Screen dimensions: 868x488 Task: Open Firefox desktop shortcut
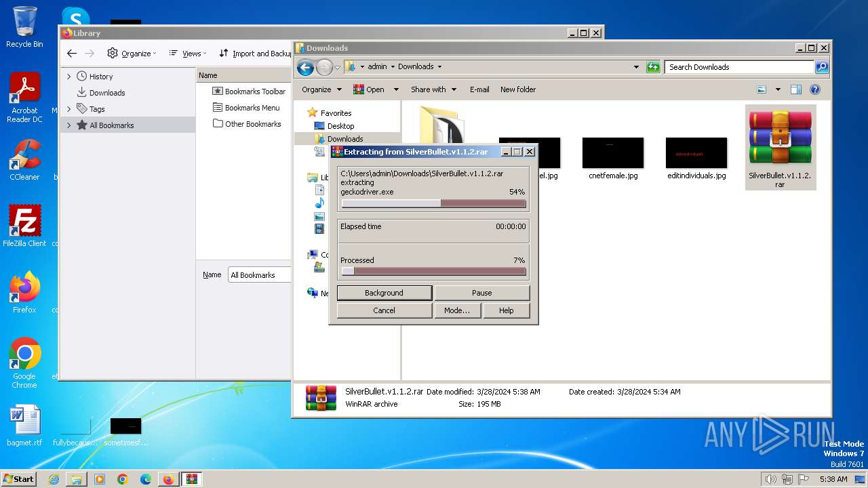tap(24, 293)
